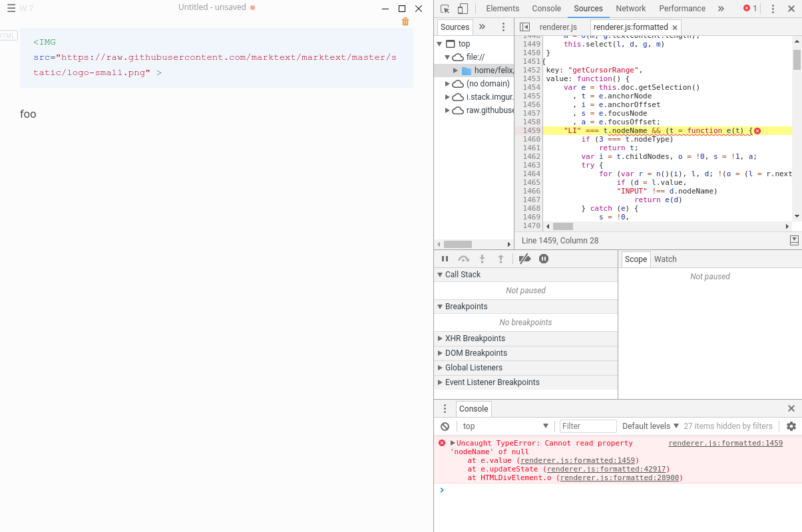Click error icon on line 1459
802x532 pixels.
757,131
